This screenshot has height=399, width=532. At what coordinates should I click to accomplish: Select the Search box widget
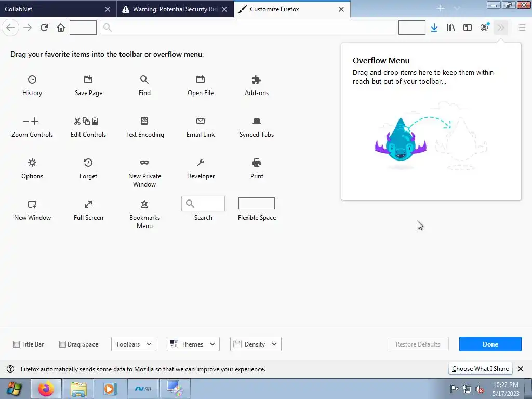(x=203, y=204)
